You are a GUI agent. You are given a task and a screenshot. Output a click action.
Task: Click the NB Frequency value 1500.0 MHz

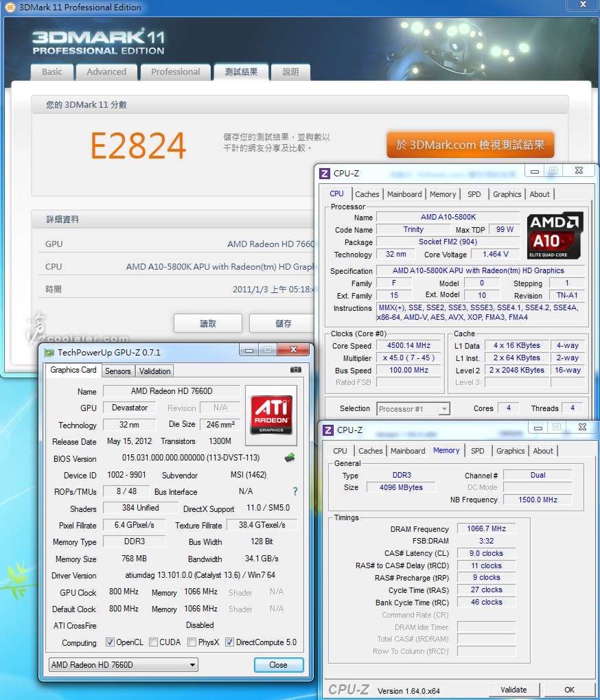tap(538, 500)
